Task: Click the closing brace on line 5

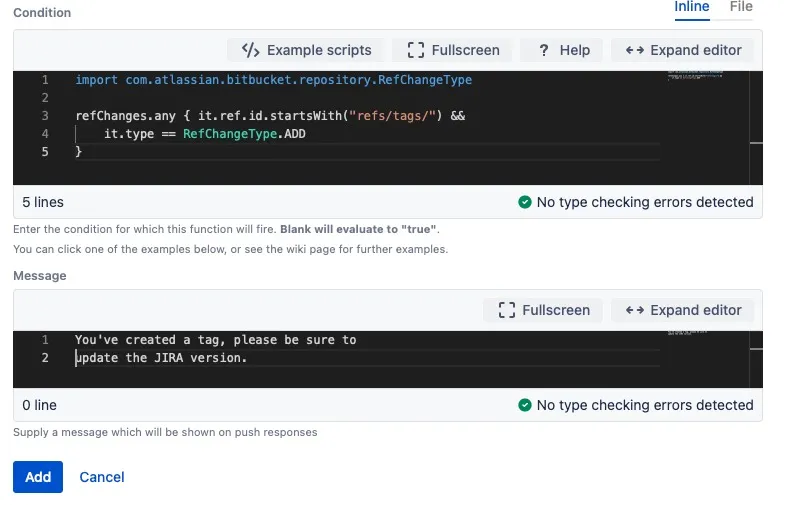Action: click(78, 152)
